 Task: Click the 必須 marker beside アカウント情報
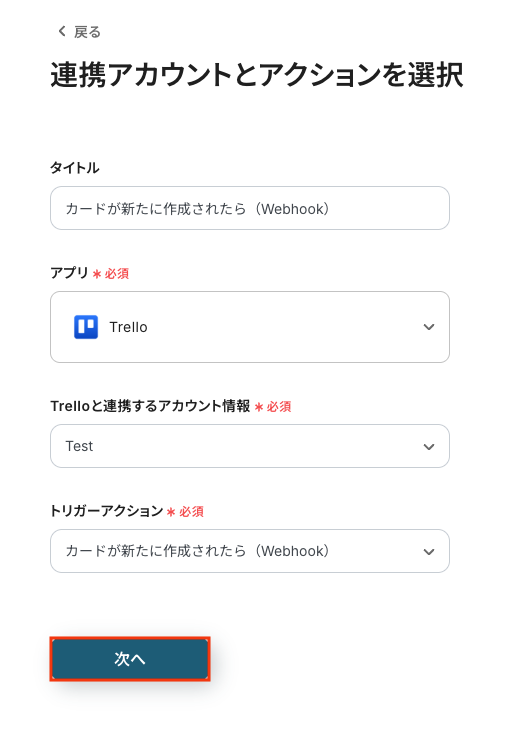[279, 407]
